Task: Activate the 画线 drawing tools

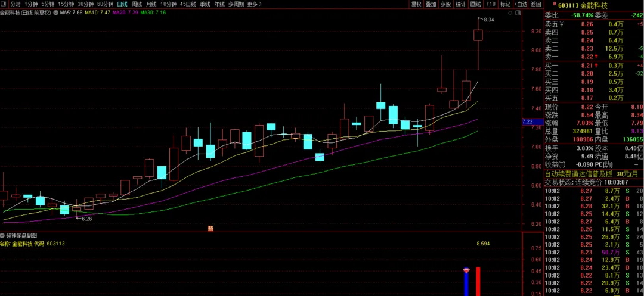Action: coord(475,4)
